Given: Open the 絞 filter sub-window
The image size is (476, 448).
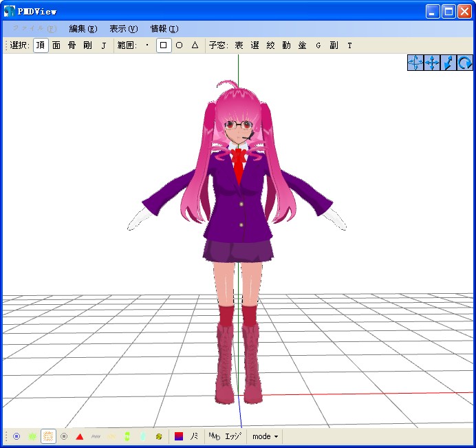Looking at the screenshot, I should (x=270, y=45).
